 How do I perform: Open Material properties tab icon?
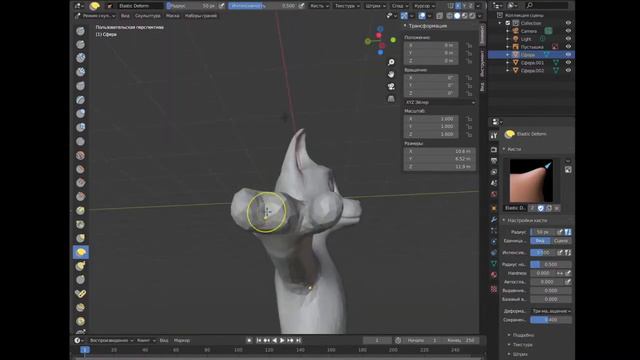pos(494,275)
